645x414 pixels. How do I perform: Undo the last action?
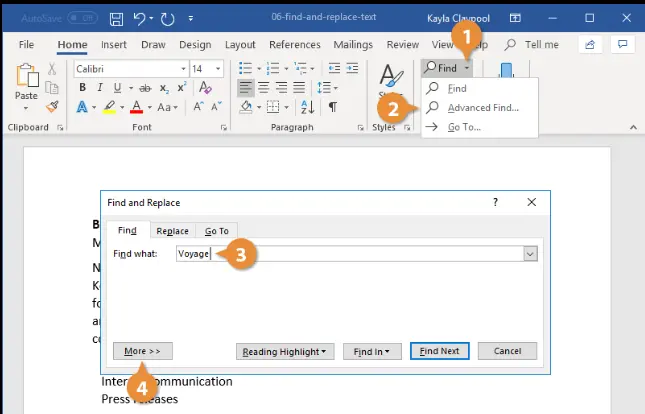coord(139,19)
